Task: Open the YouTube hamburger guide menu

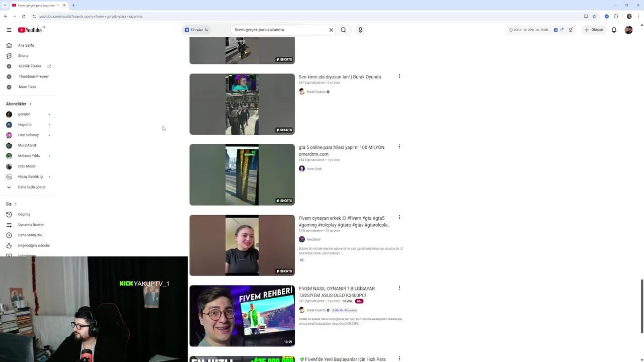Action: tap(9, 30)
